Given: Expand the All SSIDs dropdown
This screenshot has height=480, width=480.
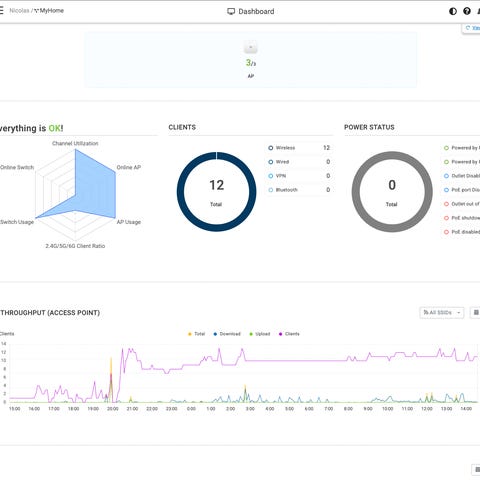Looking at the screenshot, I should point(442,313).
